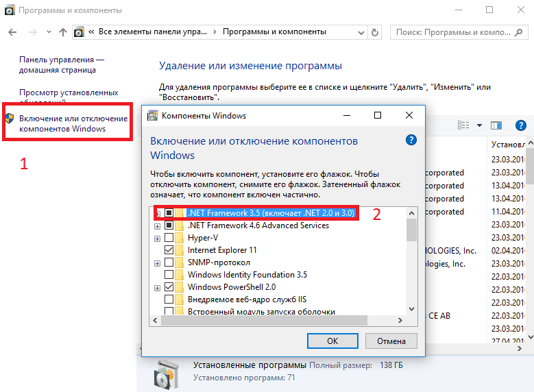
Task: Go up one level arrow
Action: pos(62,32)
